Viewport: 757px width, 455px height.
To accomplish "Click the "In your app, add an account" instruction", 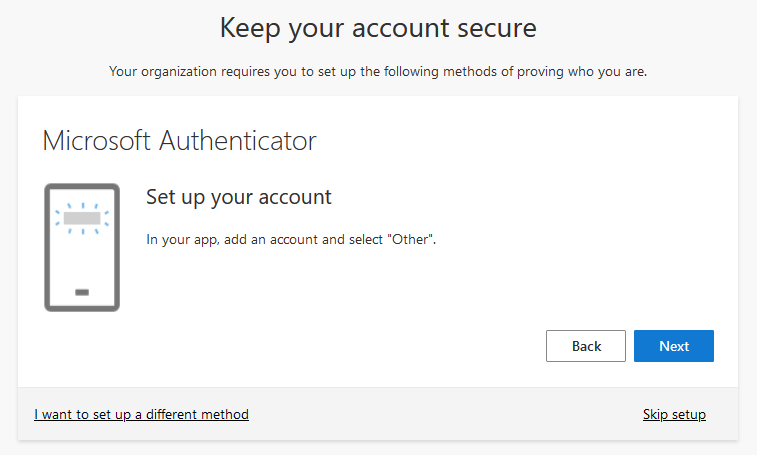I will pos(291,240).
